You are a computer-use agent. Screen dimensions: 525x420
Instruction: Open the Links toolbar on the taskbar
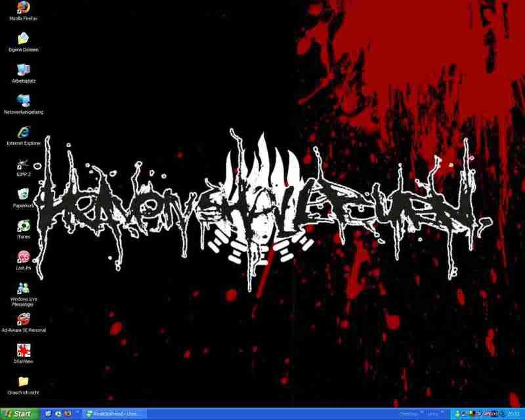click(x=432, y=414)
